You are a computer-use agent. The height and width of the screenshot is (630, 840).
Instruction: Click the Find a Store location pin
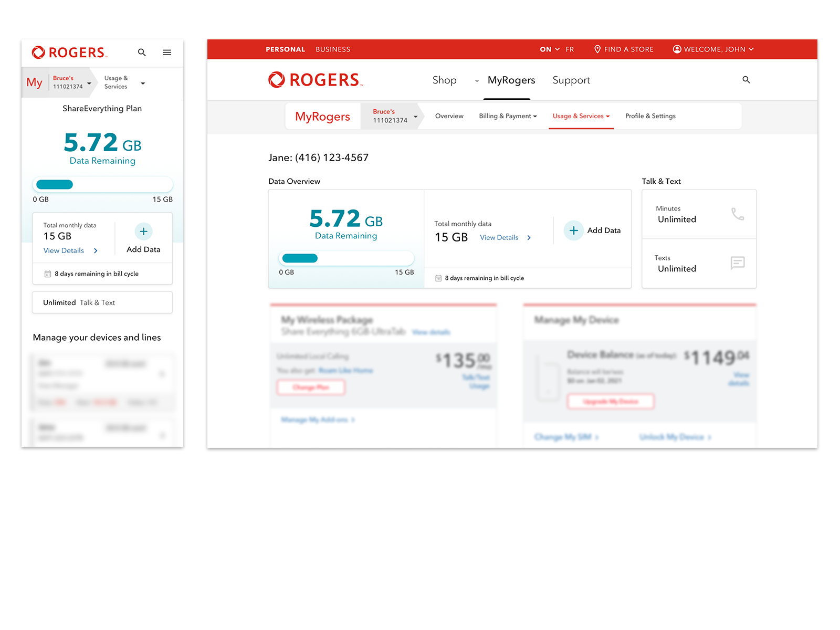pos(597,49)
